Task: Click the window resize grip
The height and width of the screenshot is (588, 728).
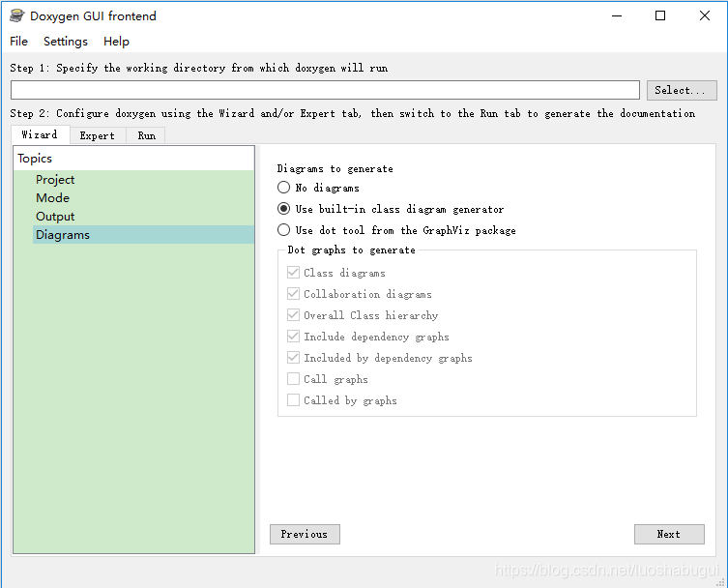Action: 721,582
